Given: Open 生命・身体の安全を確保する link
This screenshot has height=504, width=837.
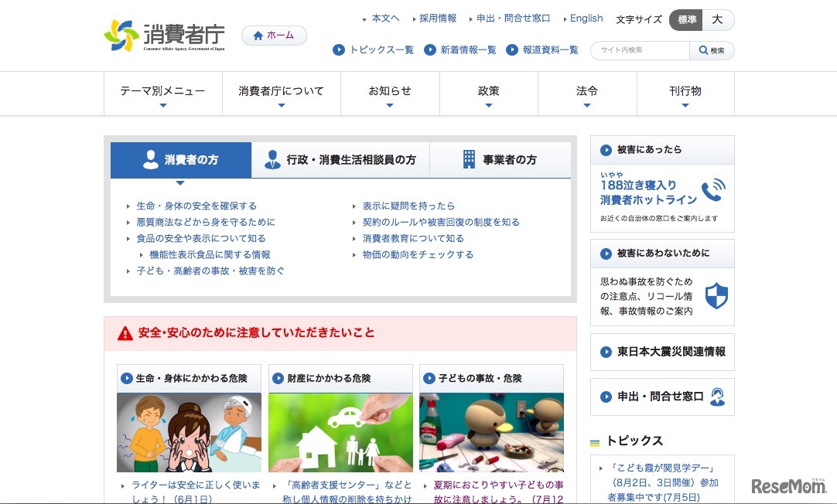Looking at the screenshot, I should coord(196,206).
